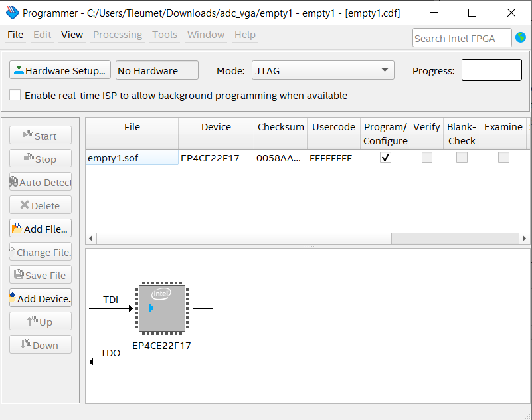Uncheck Program/Configure for empty1.sof
The image size is (532, 420).
point(385,157)
